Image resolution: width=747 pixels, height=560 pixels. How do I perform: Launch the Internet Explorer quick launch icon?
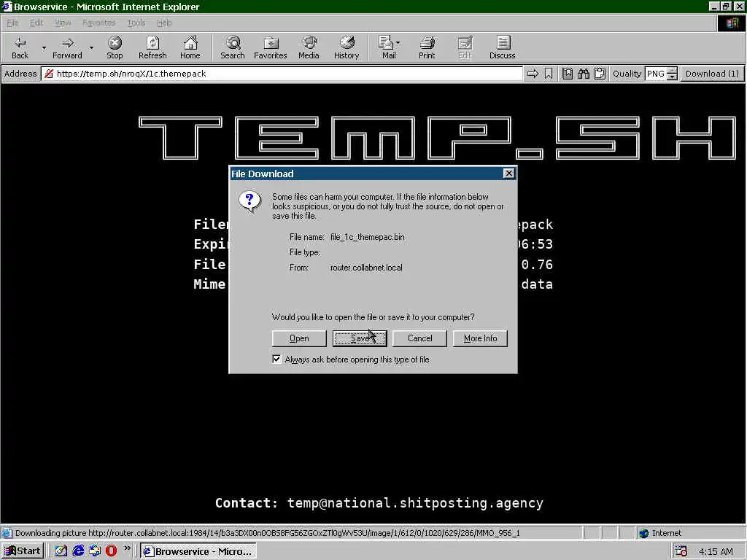point(78,551)
